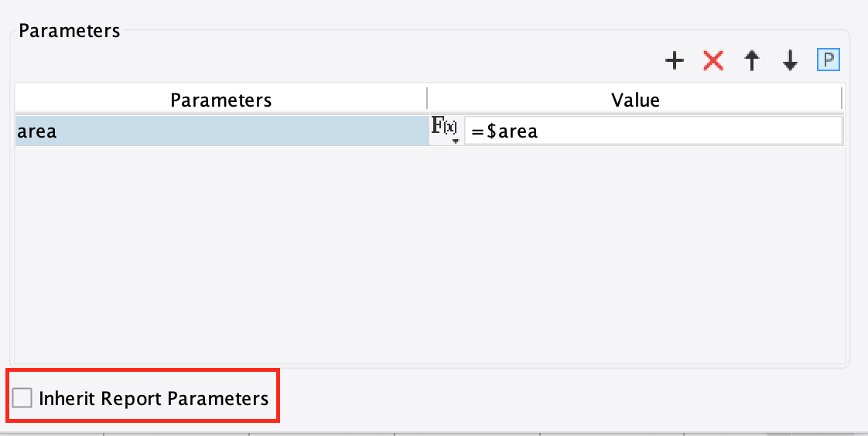
Task: Click the blue P parameter icon
Action: tap(829, 60)
